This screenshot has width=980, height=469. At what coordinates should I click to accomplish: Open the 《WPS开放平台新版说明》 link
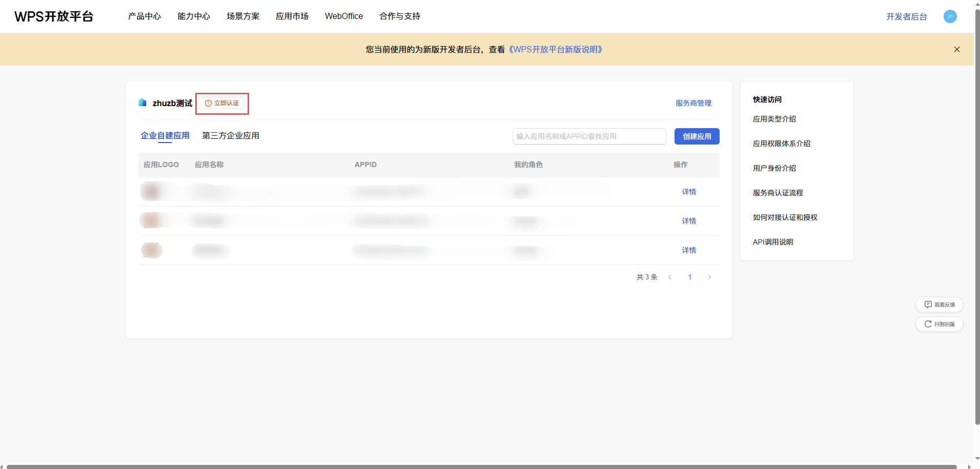[556, 49]
